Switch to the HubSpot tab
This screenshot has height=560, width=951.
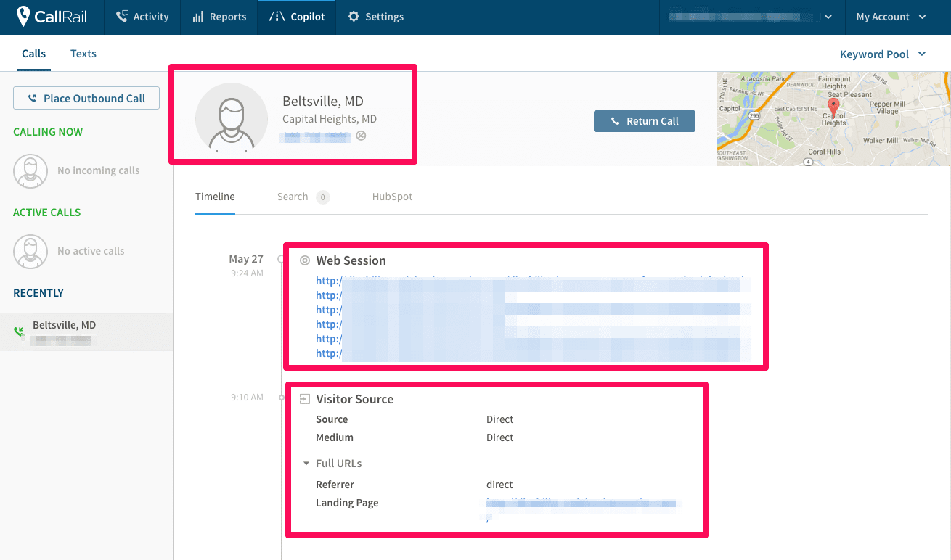pos(391,197)
